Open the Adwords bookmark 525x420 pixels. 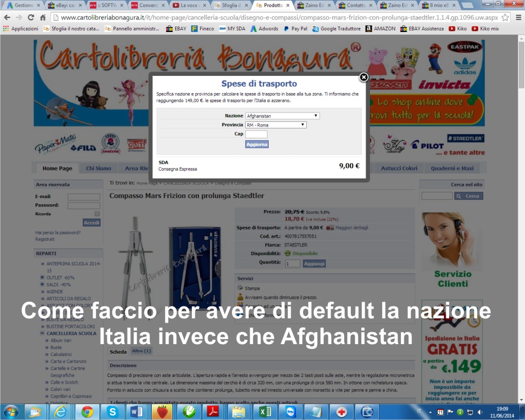click(264, 29)
